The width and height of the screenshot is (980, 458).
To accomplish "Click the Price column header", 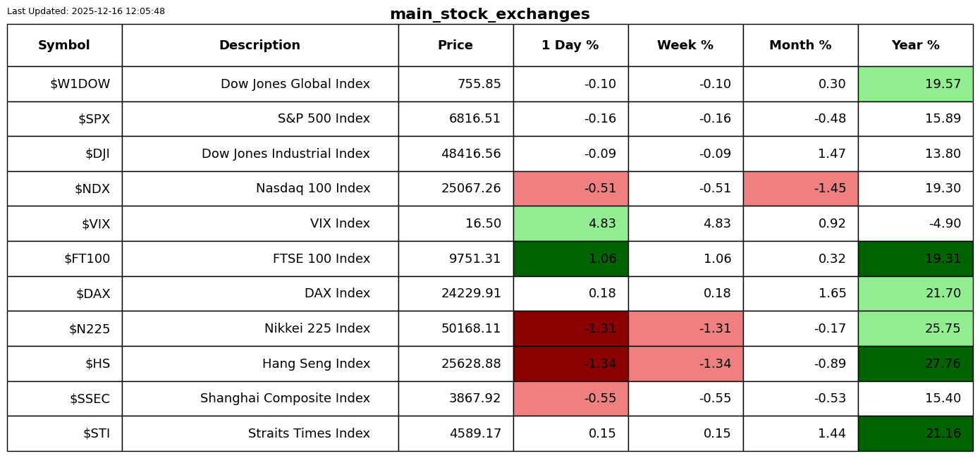I will click(x=455, y=45).
